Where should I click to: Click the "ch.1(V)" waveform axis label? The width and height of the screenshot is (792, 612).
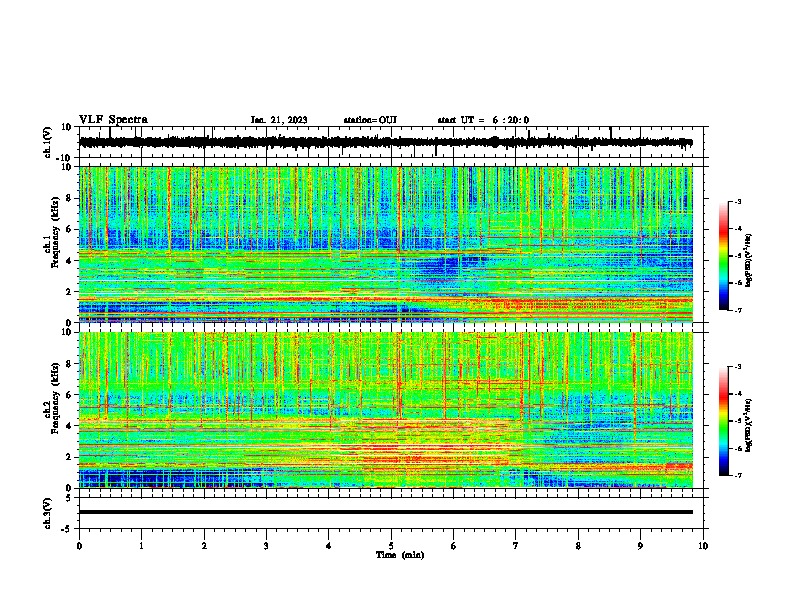pyautogui.click(x=47, y=142)
